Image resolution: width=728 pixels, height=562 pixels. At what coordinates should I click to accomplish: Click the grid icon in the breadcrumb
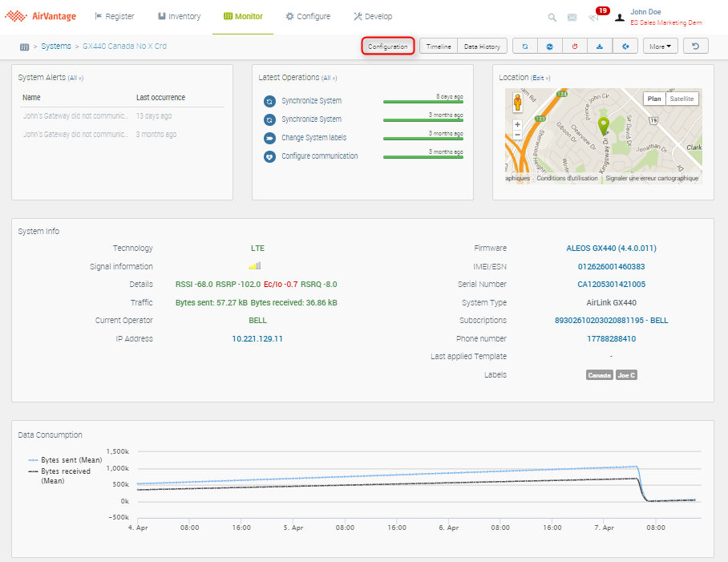click(25, 46)
